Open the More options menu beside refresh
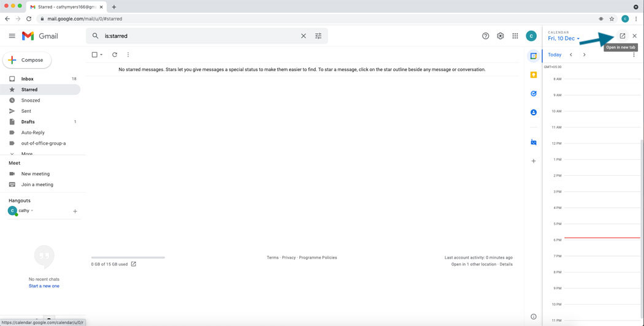 (x=128, y=55)
